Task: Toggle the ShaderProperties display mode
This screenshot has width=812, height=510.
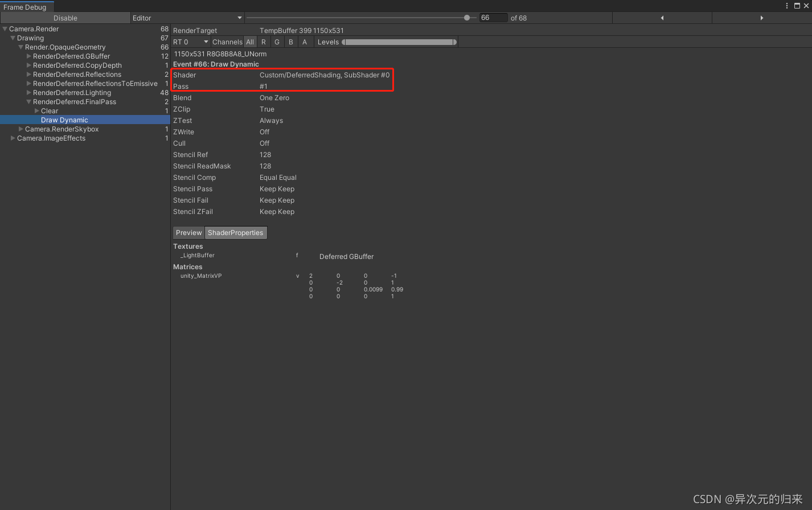Action: [236, 232]
